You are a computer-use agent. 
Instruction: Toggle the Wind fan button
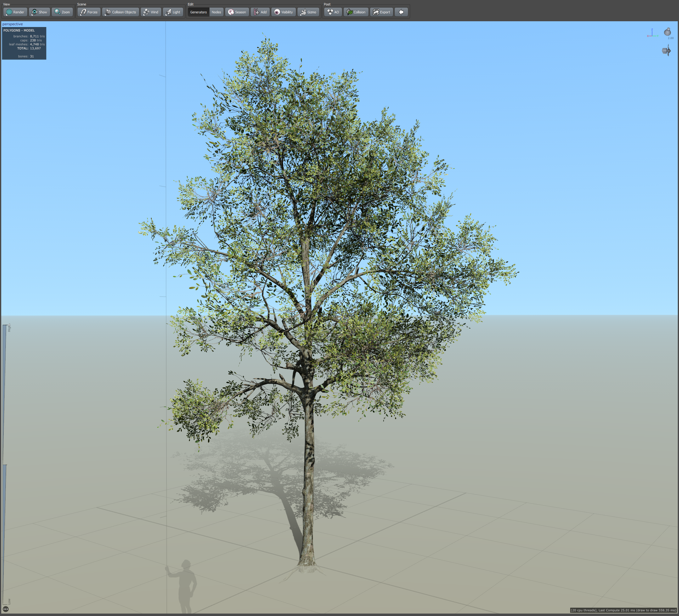(x=151, y=12)
